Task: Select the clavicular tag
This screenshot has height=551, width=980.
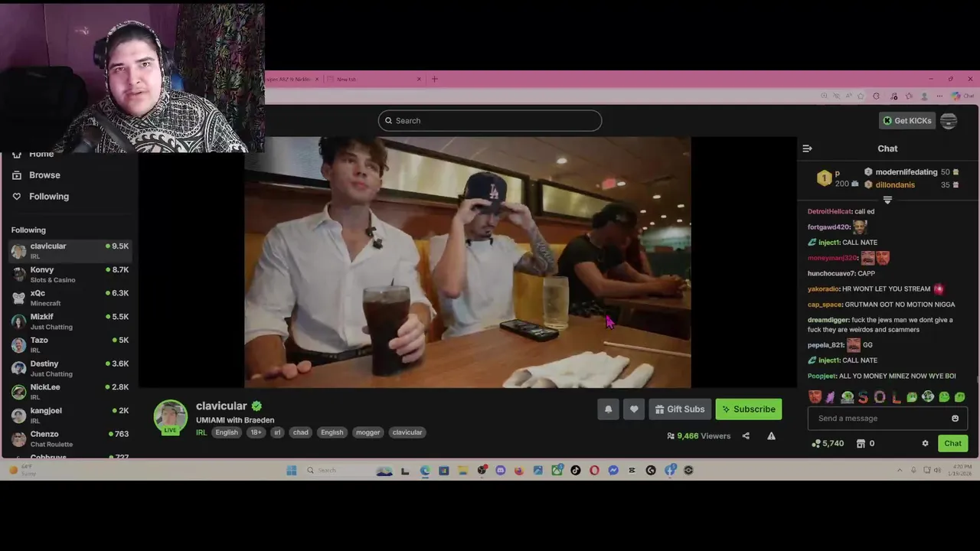Action: 407,432
